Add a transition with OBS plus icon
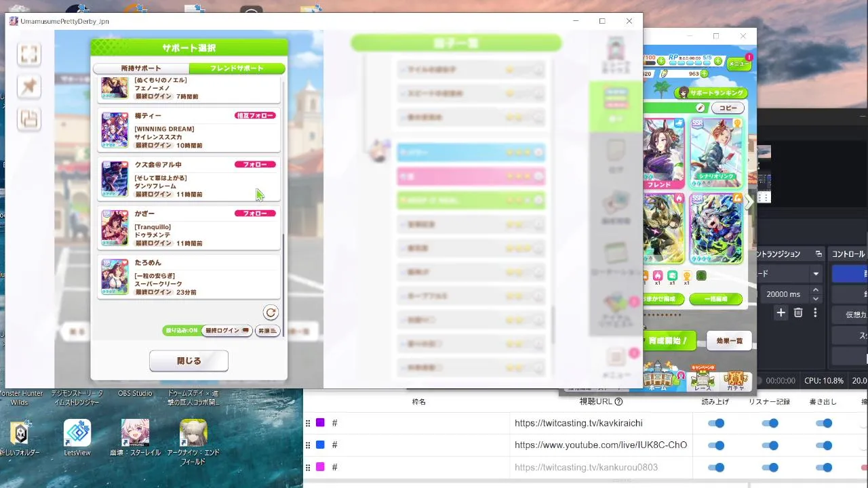Screen dimensions: 868x488 tap(781, 312)
